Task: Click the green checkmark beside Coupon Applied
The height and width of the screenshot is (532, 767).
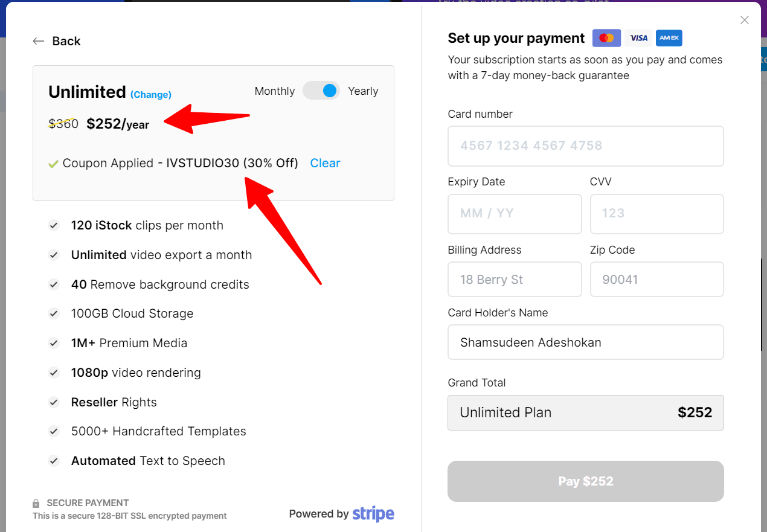Action: click(x=54, y=163)
